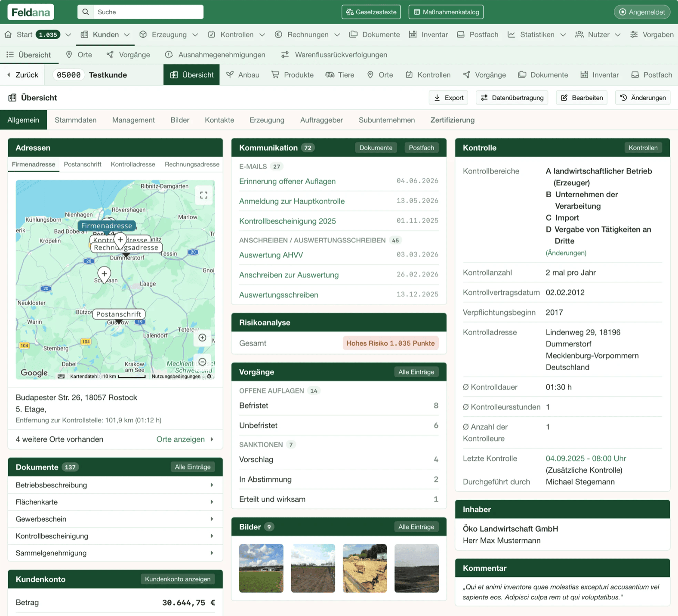This screenshot has width=678, height=616.
Task: Expand the Statistiken dropdown menu
Action: click(x=563, y=35)
